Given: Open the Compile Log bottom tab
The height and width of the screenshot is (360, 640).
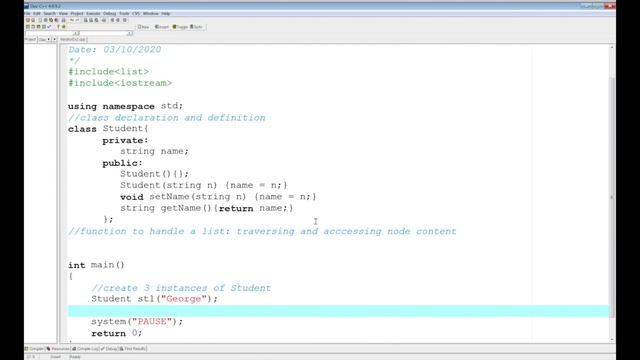Looking at the screenshot, I should click(x=86, y=349).
